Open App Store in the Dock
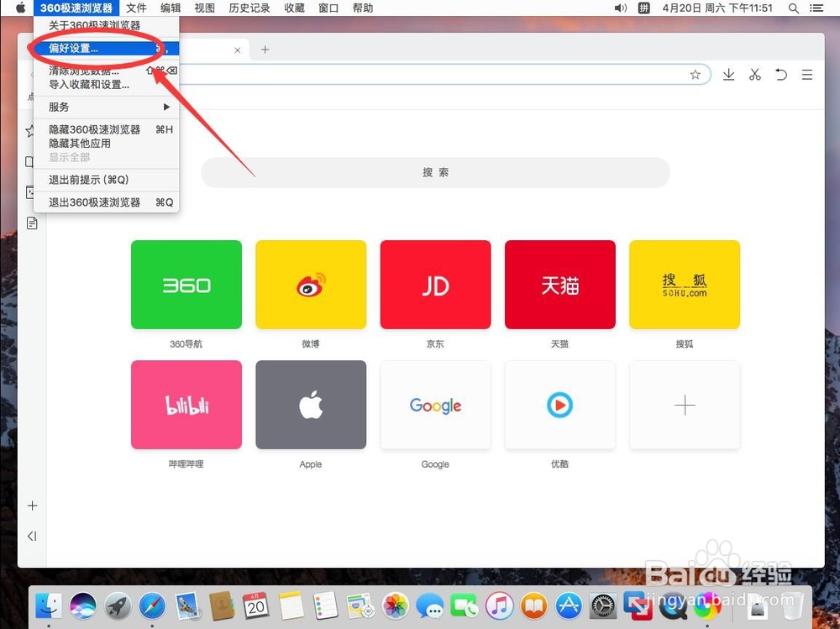This screenshot has width=840, height=629. coord(569,606)
